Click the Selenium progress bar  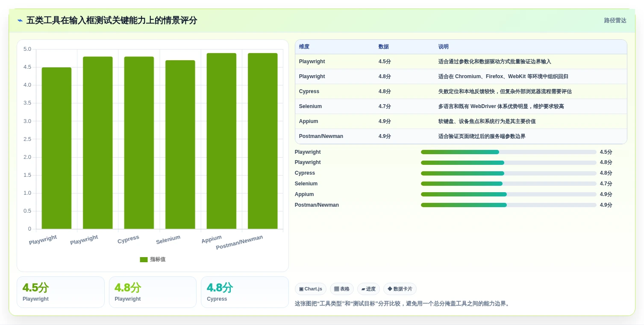point(509,184)
